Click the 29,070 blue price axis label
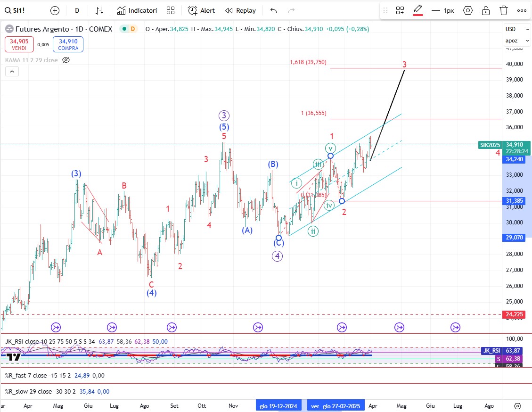 tap(514, 238)
